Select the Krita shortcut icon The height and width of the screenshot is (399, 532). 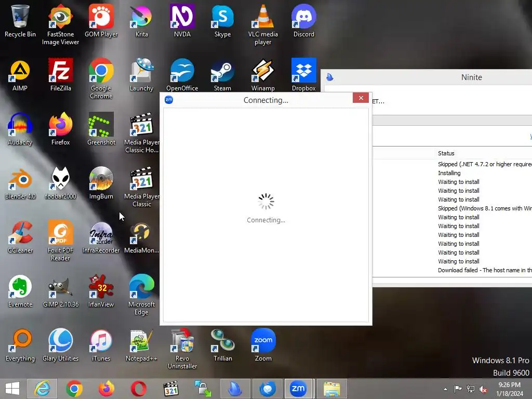click(x=141, y=21)
